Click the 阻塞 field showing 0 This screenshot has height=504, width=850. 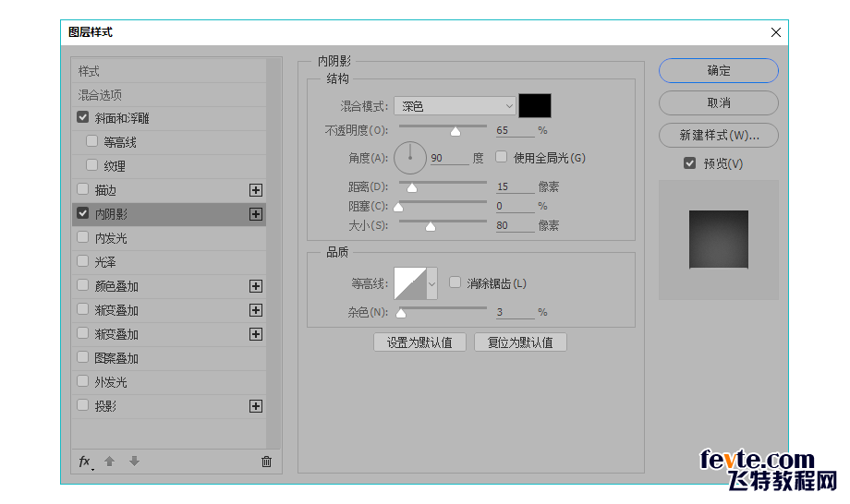[515, 206]
